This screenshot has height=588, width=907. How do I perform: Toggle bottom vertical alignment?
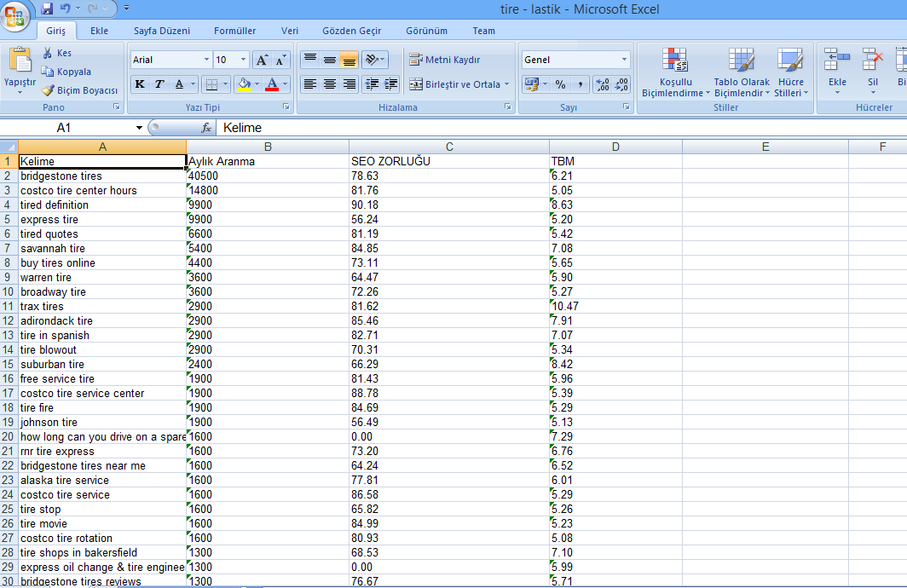pos(350,59)
